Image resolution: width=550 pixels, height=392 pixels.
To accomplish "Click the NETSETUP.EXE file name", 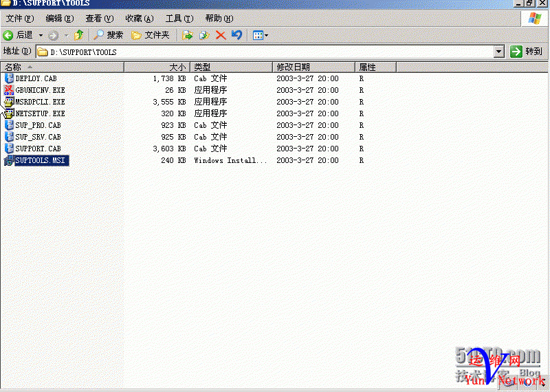I will (41, 113).
